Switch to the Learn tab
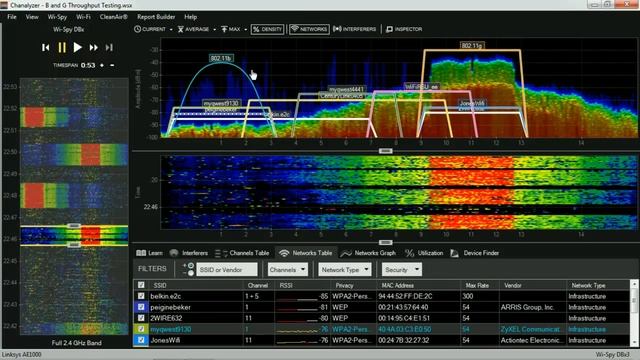This screenshot has width=640, height=360. [x=149, y=253]
